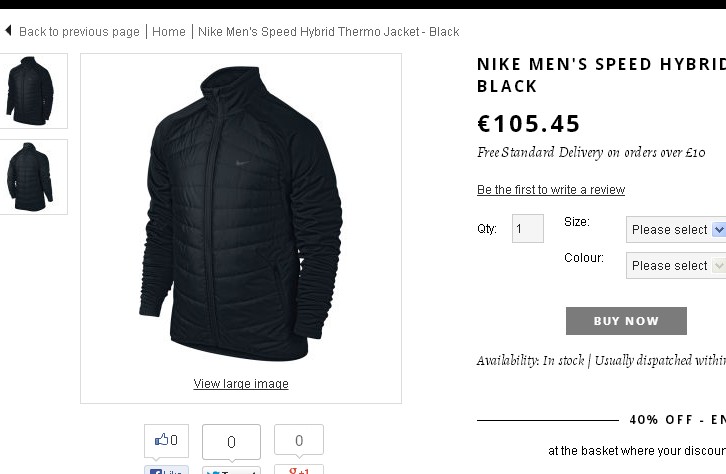Click the Free Standard Delivery text
The width and height of the screenshot is (726, 474).
[591, 153]
